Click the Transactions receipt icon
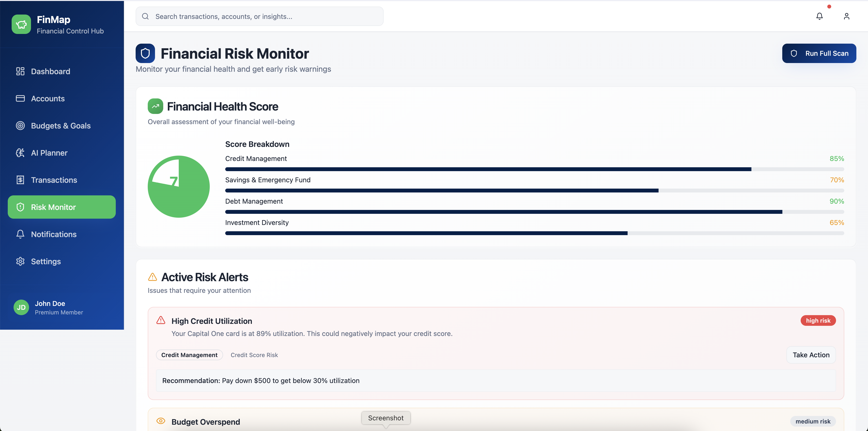 [x=20, y=180]
